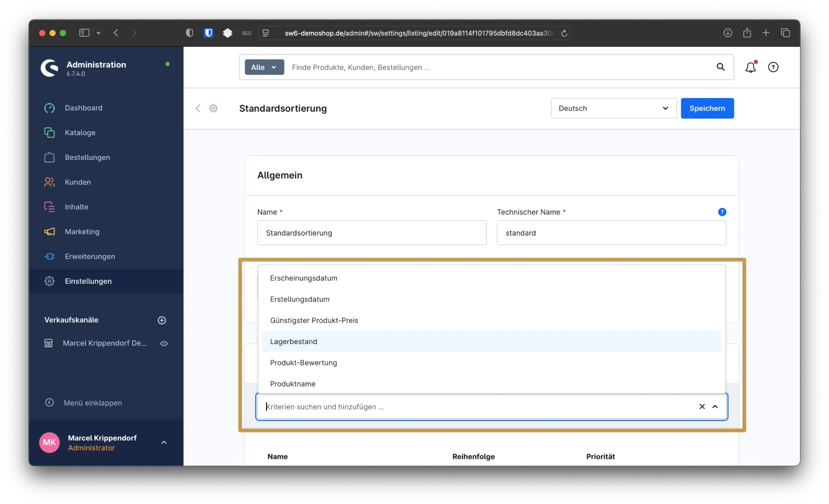Open the Alle search filter dropdown
Viewport: 829px width, 504px height.
pos(264,67)
